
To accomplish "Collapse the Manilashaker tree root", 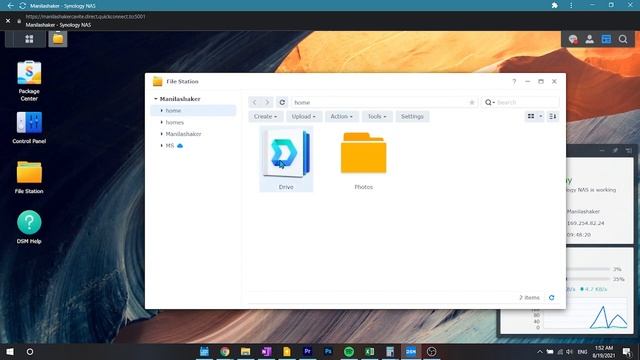I will (x=156, y=99).
